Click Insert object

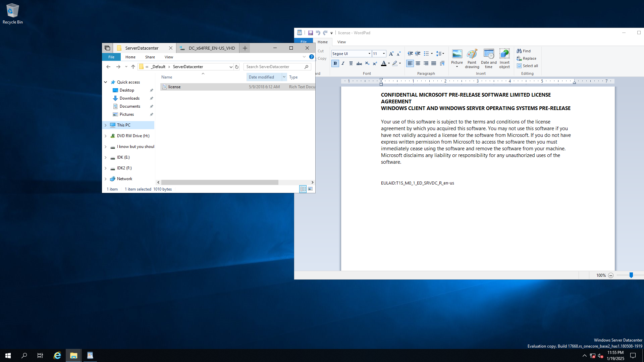coord(504,59)
